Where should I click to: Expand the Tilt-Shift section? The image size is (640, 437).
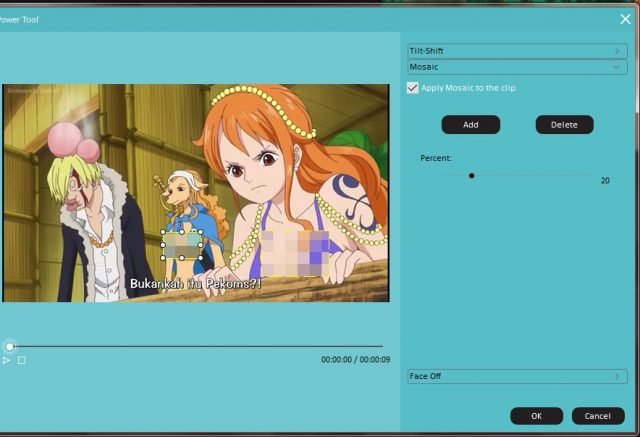pyautogui.click(x=517, y=50)
